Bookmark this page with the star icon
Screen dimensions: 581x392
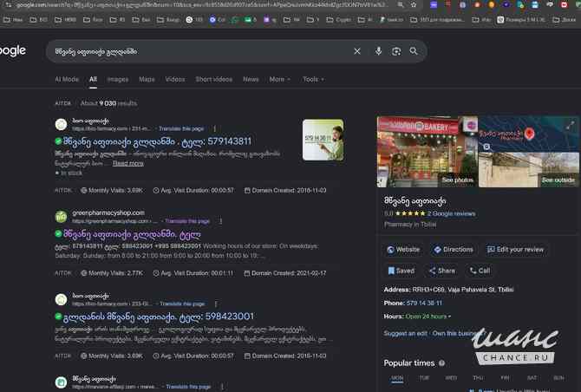click(x=414, y=5)
